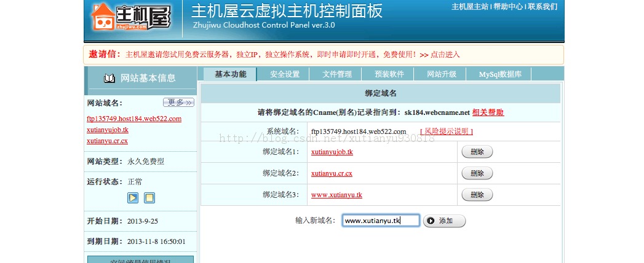Click the system domain ftp135749.host184.web522.com text
The height and width of the screenshot is (263, 644).
[359, 131]
